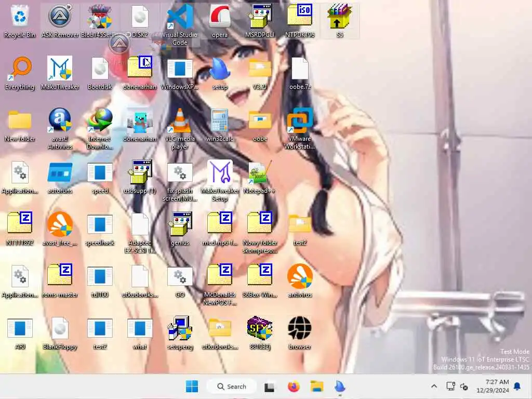Viewport: 532px width, 399px height.
Task: Select the DISK2 file icon
Action: click(x=140, y=21)
